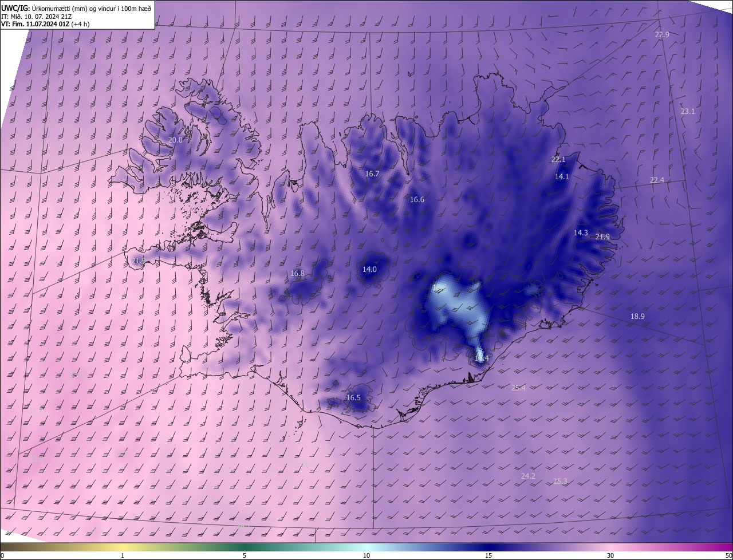This screenshot has width=733, height=560.
Task: Click the 21.9 value beside the 14.3 label
Action: 602,237
